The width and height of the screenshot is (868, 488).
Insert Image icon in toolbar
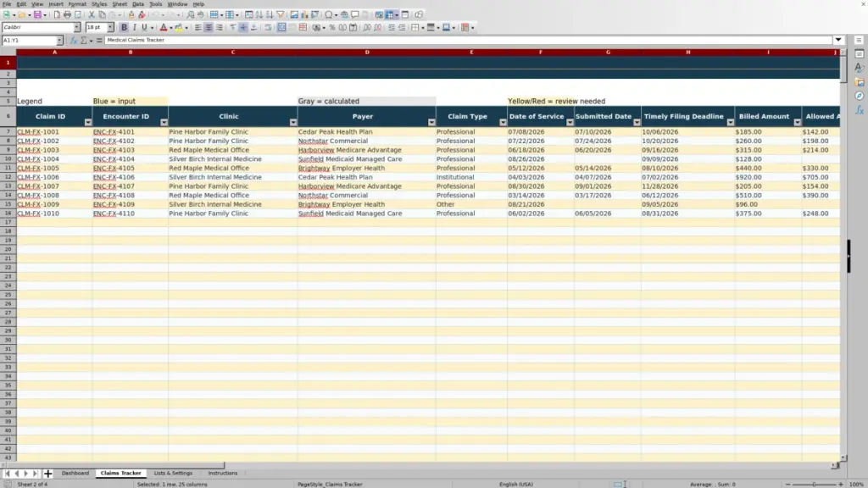(x=294, y=14)
